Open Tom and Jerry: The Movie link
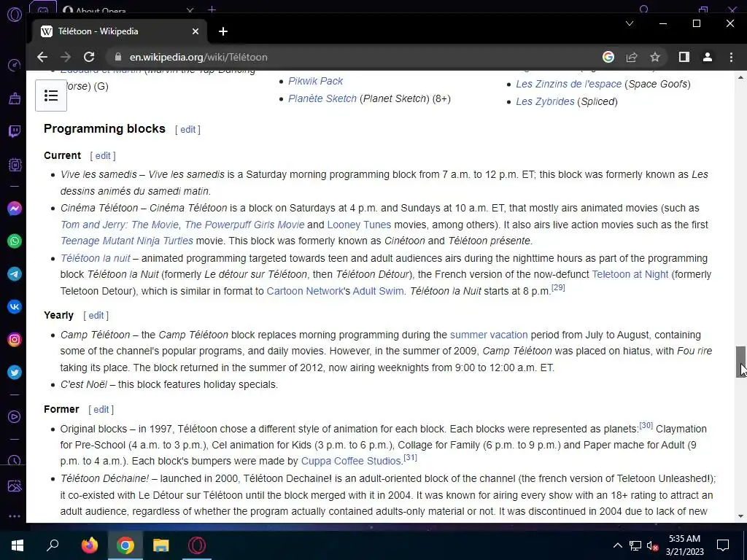747x560 pixels. pos(120,225)
